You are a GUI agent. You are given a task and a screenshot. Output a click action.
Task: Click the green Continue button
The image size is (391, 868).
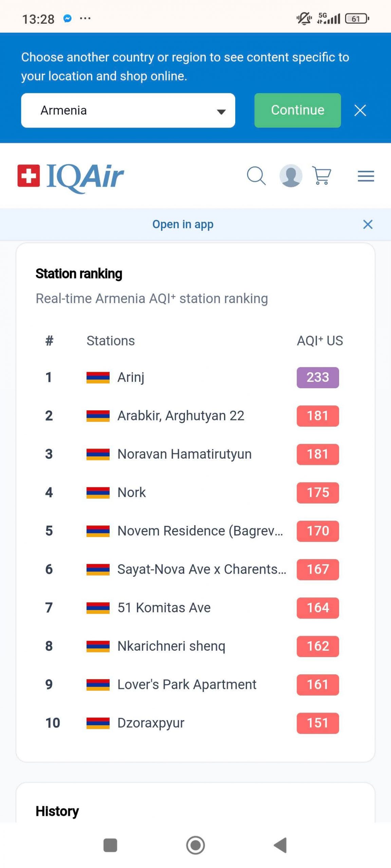coord(297,111)
